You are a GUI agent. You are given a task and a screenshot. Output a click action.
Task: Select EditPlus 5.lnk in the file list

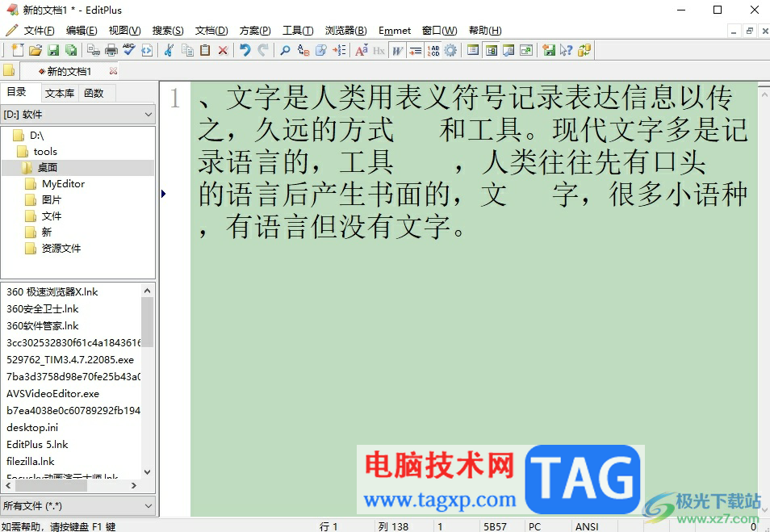[37, 444]
